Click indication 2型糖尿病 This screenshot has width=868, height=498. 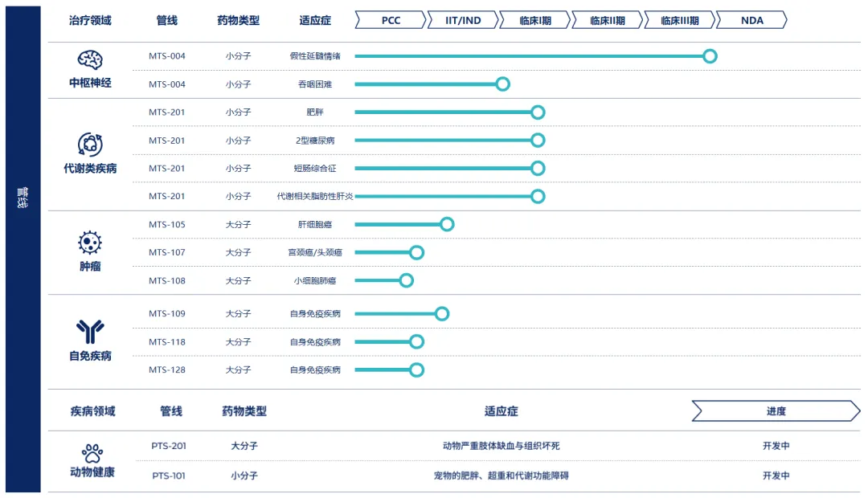click(x=315, y=141)
